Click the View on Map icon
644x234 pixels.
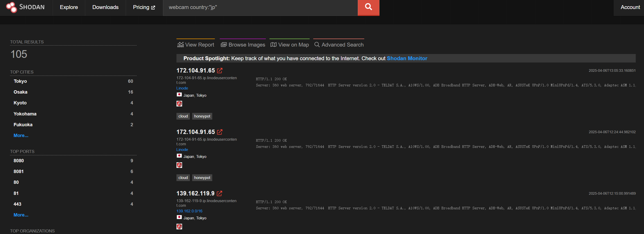274,45
